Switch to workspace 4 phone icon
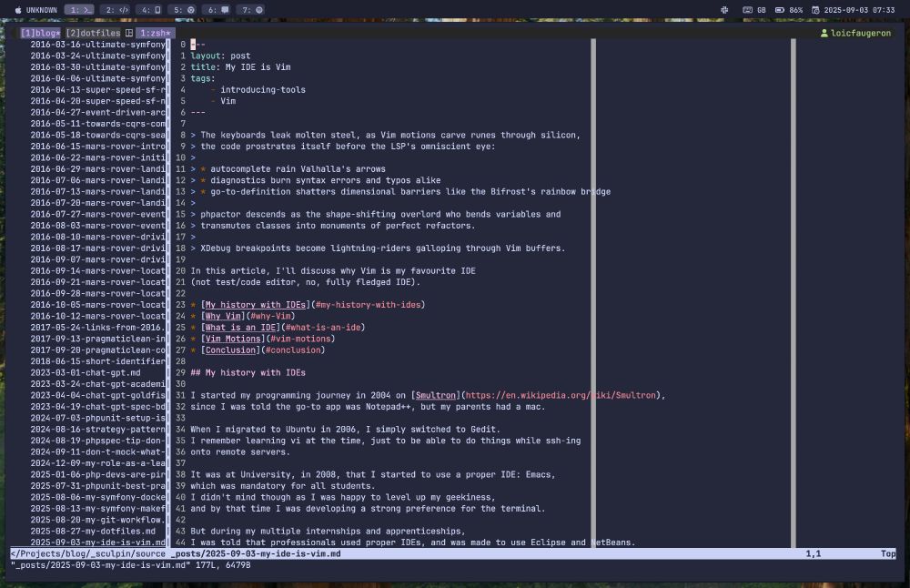 [157, 10]
